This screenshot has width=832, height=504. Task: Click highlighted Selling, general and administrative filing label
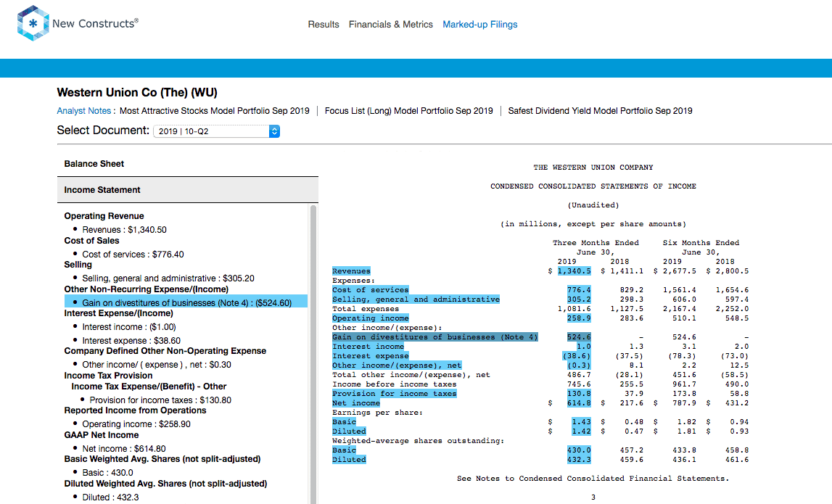(416, 299)
